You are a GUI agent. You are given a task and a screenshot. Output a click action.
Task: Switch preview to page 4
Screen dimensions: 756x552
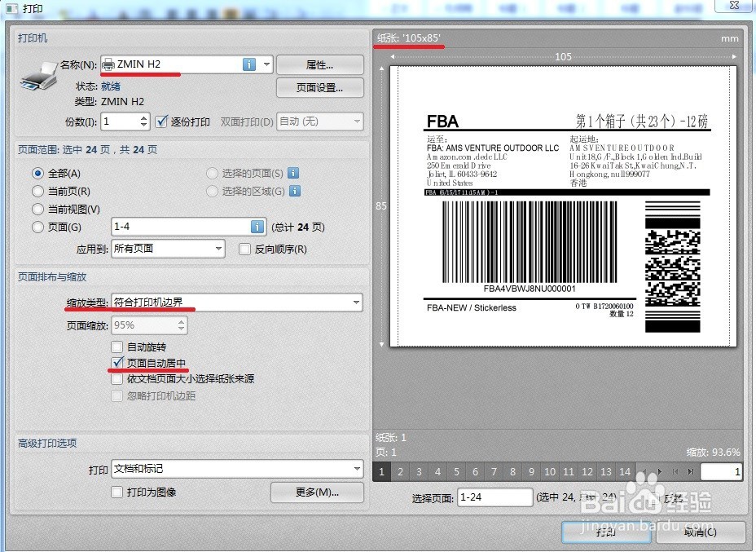click(437, 472)
